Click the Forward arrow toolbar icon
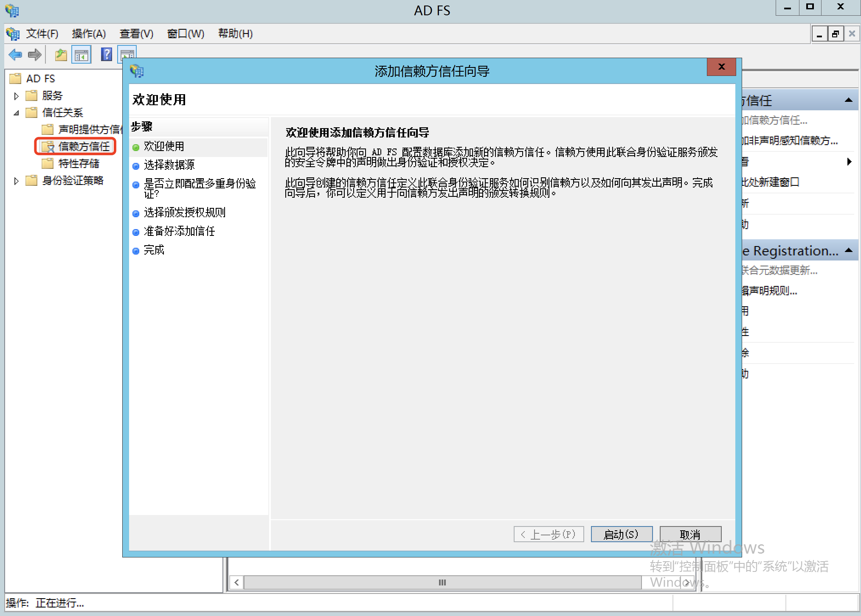Screen dimensions: 861x616 (35, 54)
